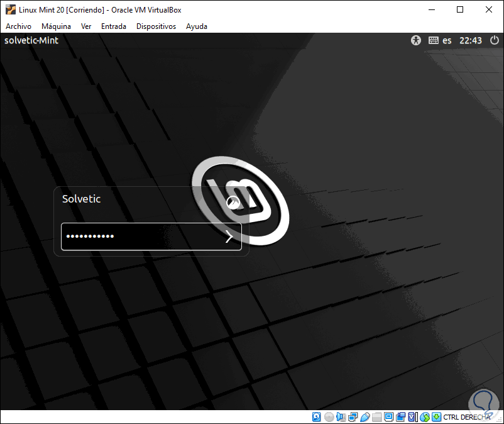Select the Solvetic user name
Screen dimensions: 504x424
[81, 199]
